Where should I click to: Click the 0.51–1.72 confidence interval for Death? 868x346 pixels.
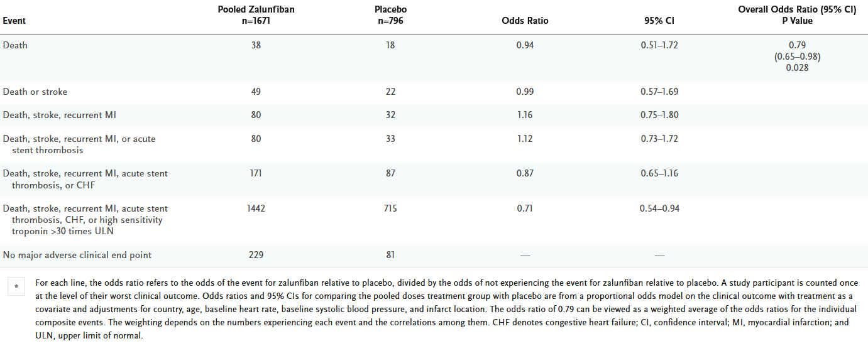(657, 45)
